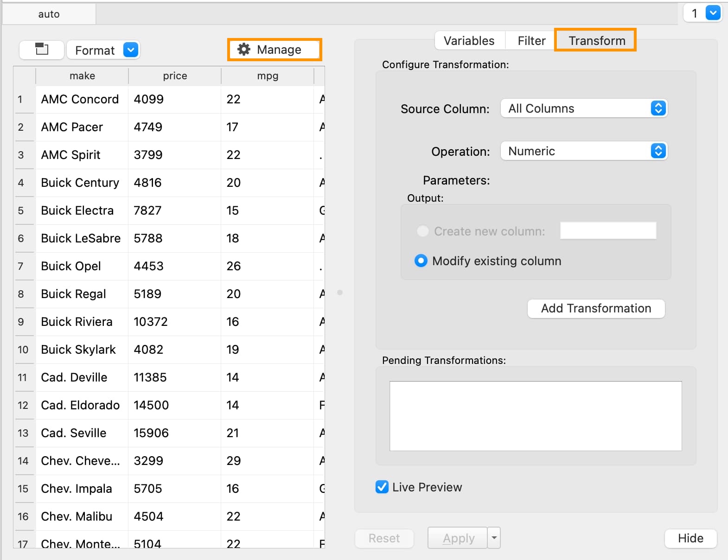This screenshot has width=728, height=560.
Task: Click the new column name field
Action: click(x=608, y=231)
